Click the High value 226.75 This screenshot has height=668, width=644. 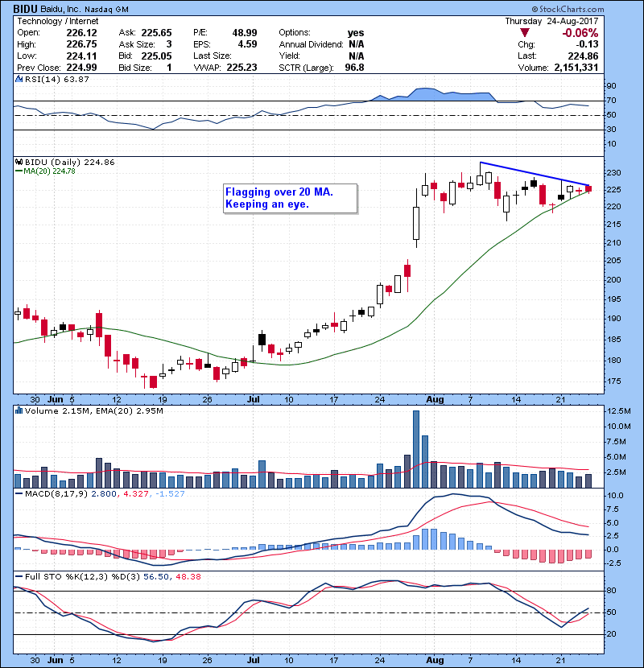(81, 44)
